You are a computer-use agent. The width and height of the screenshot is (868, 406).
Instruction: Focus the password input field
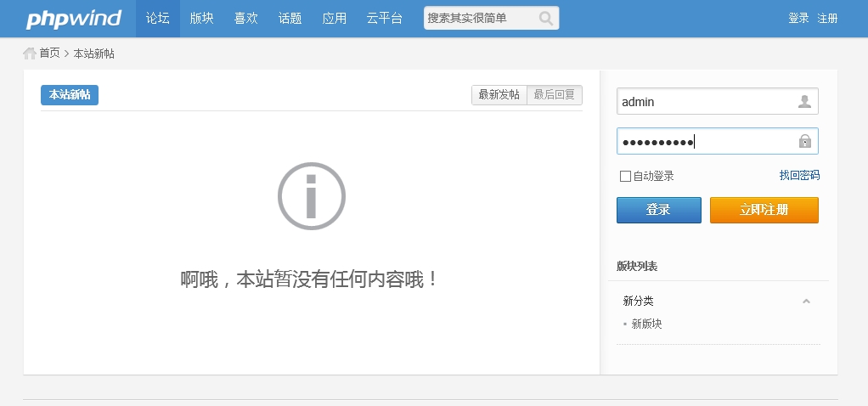(x=718, y=141)
